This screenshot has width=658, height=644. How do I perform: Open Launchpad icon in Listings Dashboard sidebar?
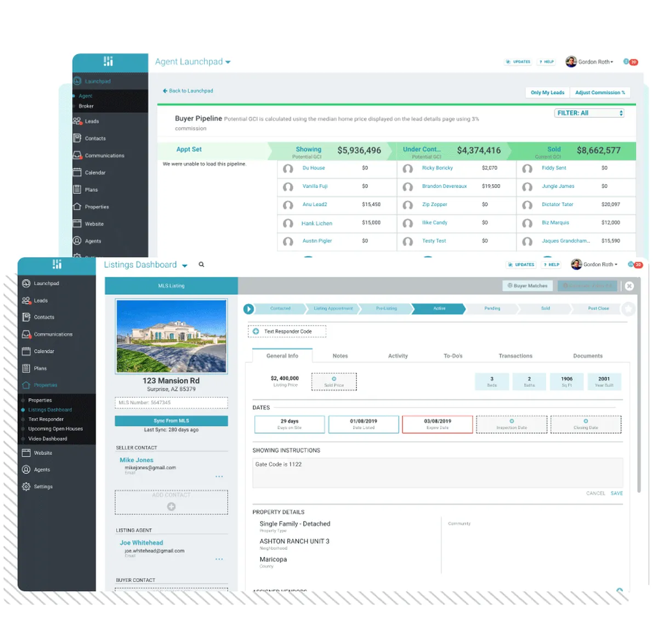click(26, 283)
